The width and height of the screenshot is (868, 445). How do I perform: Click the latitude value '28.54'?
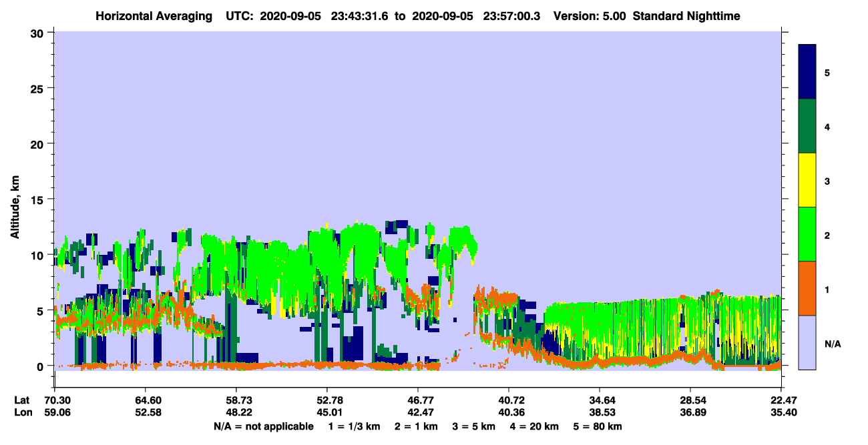pos(690,400)
